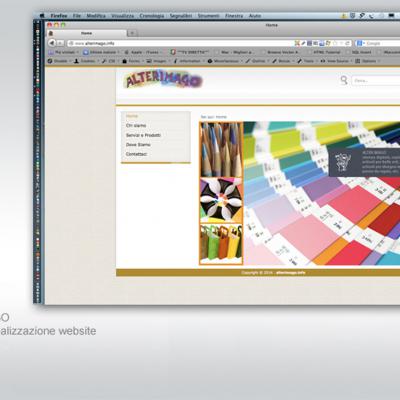Expand the Miscellaneous developer toolbar menu
The height and width of the screenshot is (400, 400).
pos(224,61)
